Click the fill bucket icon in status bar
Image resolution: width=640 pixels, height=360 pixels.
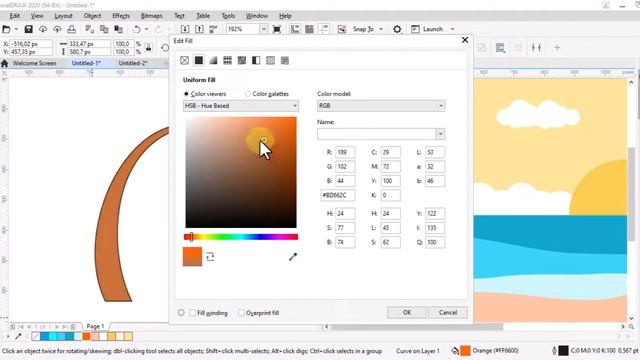click(455, 351)
